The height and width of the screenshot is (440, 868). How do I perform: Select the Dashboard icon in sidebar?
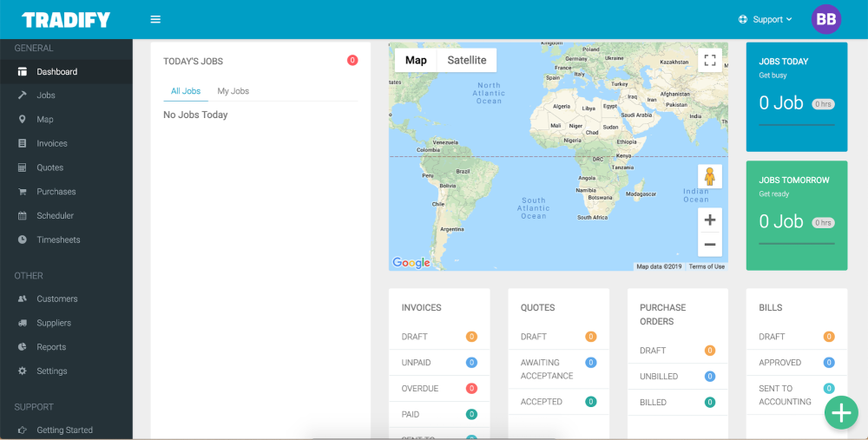pos(23,71)
